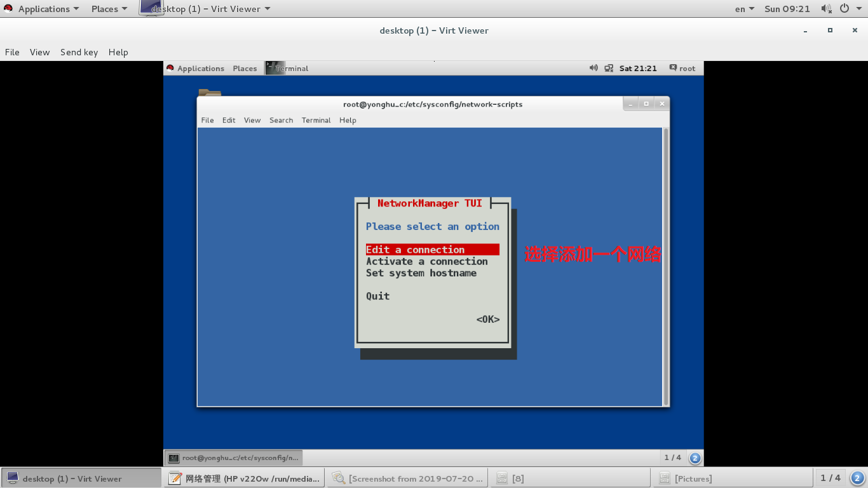The width and height of the screenshot is (868, 488).
Task: Open terminal Help menu
Action: pos(348,120)
